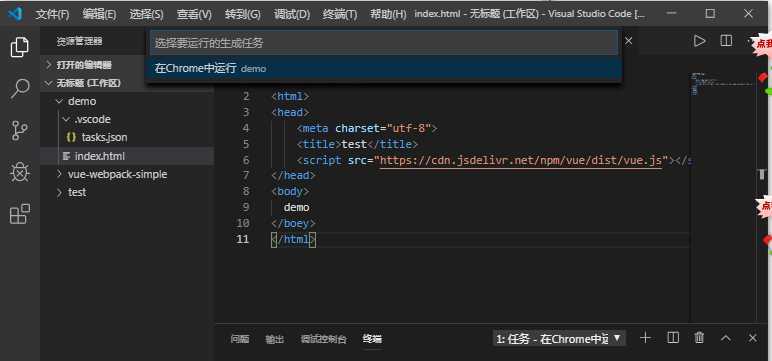Switch to the 输出 panel tab
The image size is (772, 361).
tap(275, 339)
